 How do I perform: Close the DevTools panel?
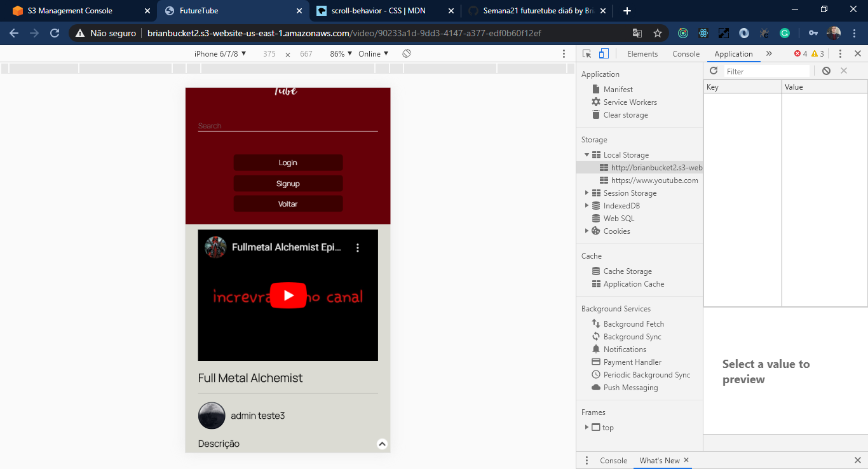coord(858,54)
